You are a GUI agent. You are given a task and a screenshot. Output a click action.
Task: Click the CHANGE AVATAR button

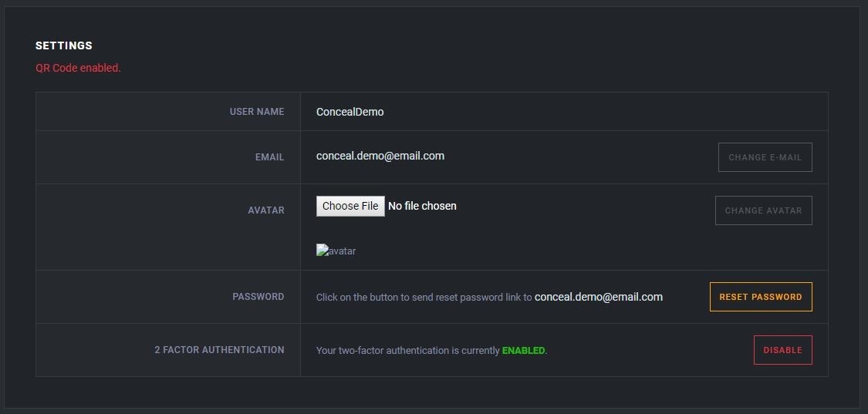[763, 210]
